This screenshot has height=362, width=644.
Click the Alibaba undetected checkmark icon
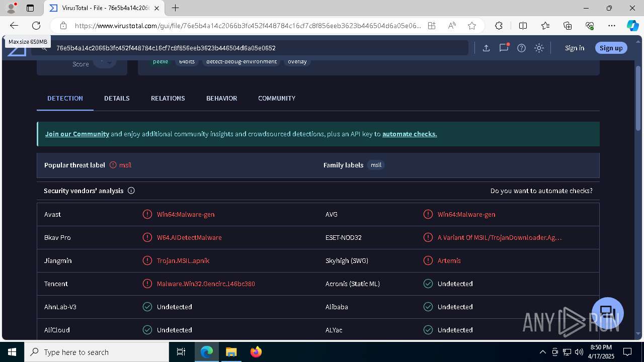point(428,307)
